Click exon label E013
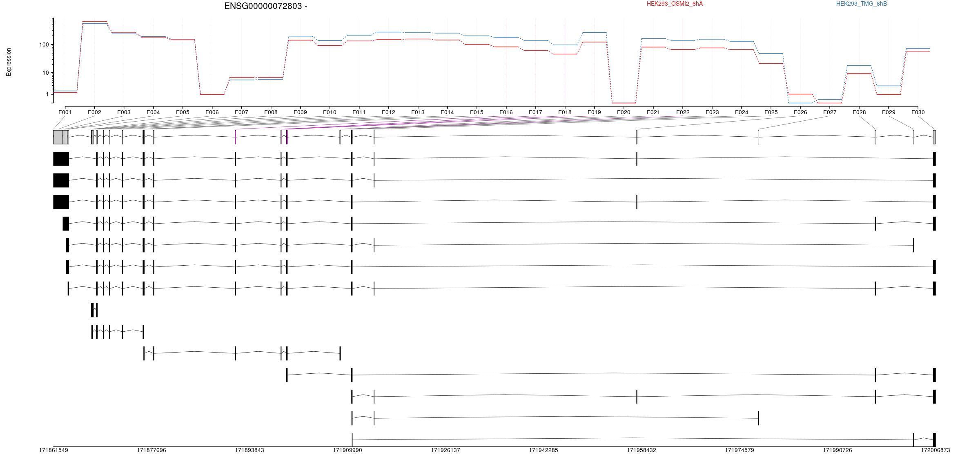Viewport: 980px width, 457px height. point(418,112)
